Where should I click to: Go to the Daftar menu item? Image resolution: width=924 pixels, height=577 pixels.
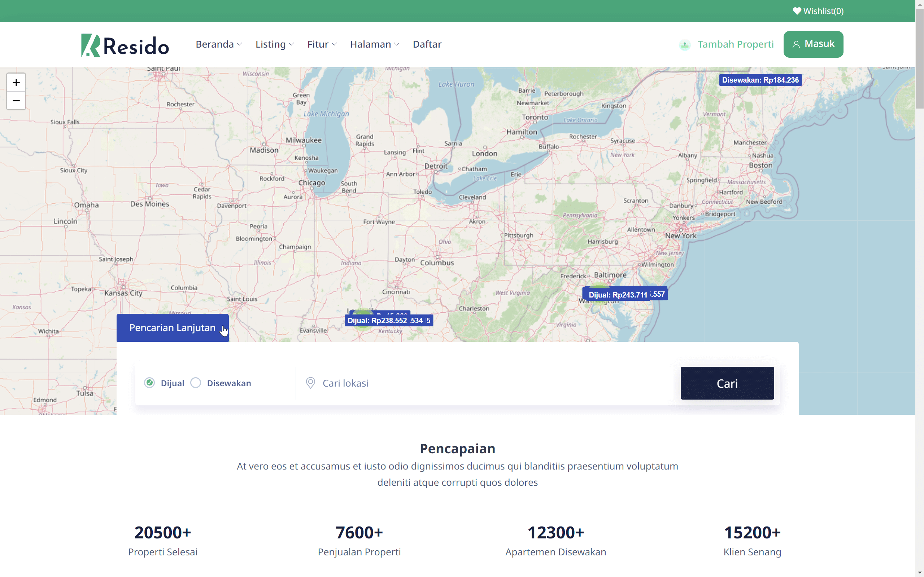coord(427,44)
